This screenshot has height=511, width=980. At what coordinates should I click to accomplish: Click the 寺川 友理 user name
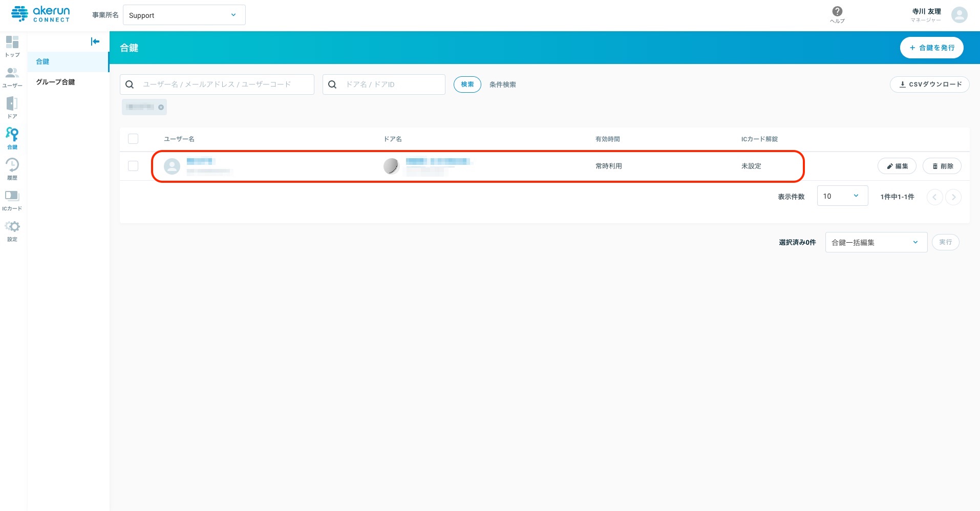[x=926, y=11]
